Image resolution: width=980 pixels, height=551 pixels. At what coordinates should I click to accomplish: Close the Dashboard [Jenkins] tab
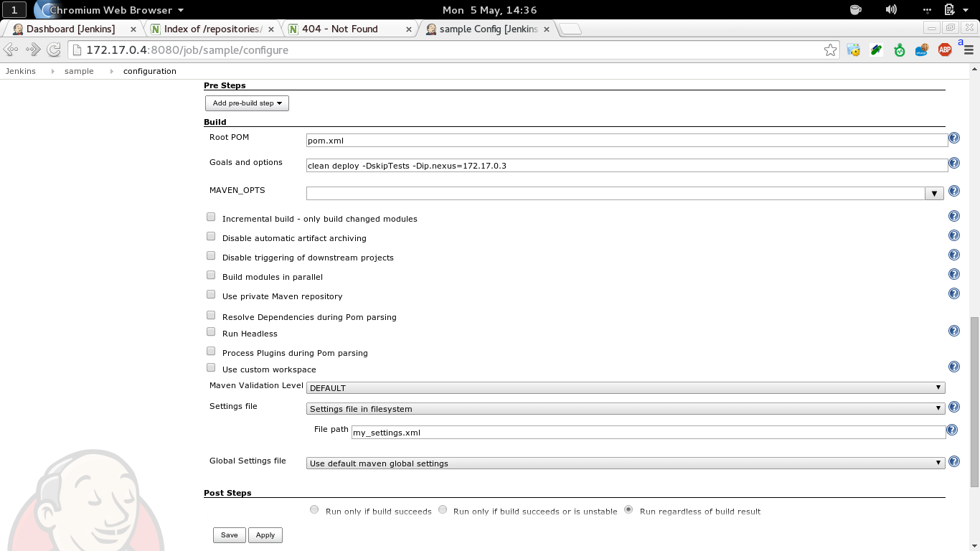tap(133, 29)
